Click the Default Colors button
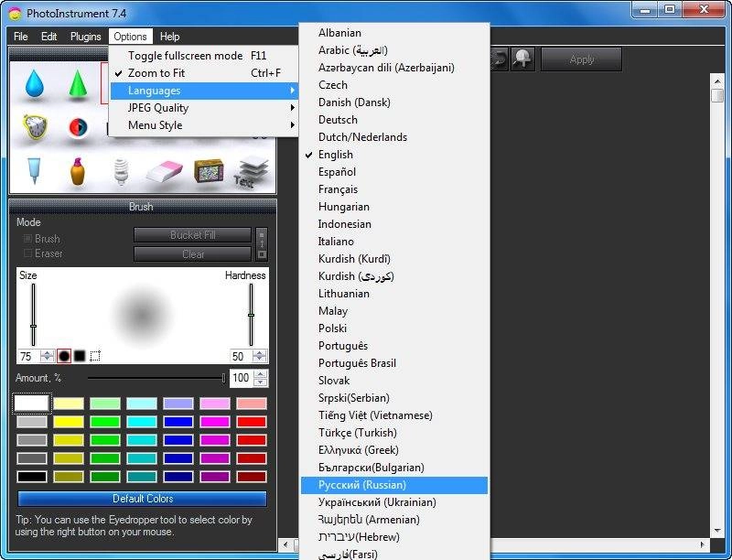The width and height of the screenshot is (732, 560). tap(143, 499)
